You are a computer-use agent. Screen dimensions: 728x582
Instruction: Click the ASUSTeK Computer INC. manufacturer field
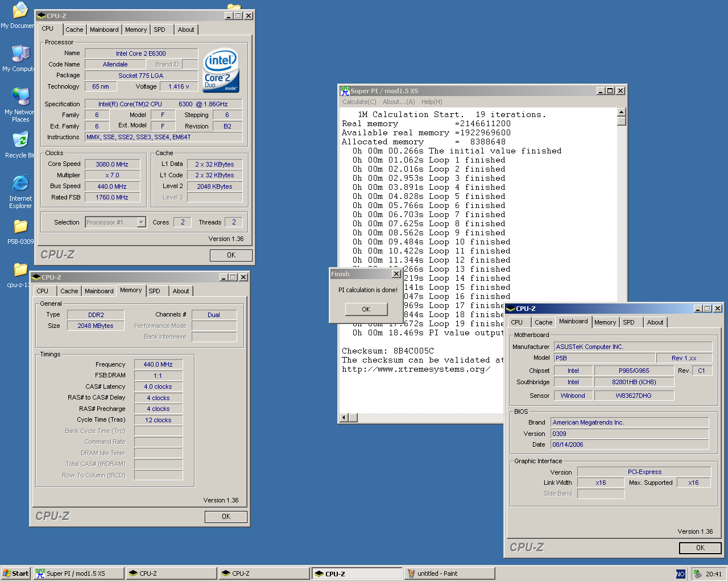coord(632,347)
